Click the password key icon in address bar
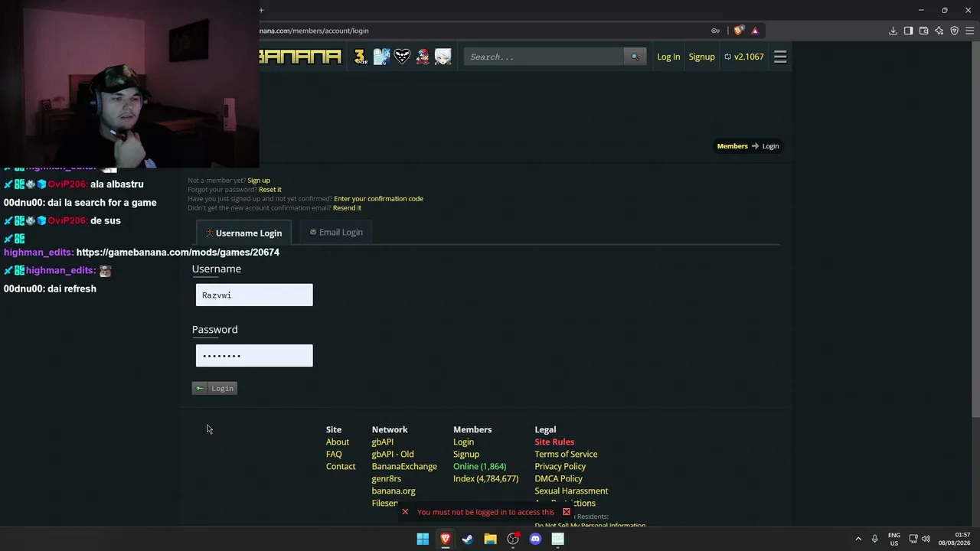980x551 pixels. 716,31
